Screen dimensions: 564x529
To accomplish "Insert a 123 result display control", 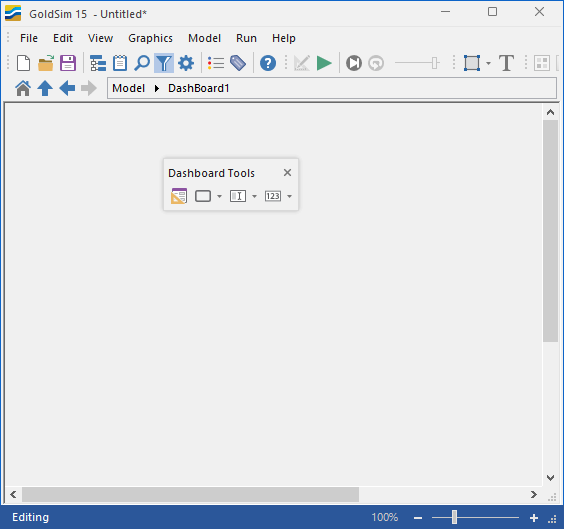I will (273, 196).
